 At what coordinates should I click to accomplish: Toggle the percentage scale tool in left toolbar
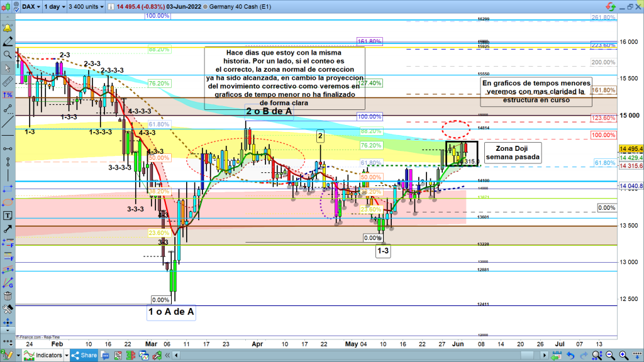(x=8, y=95)
